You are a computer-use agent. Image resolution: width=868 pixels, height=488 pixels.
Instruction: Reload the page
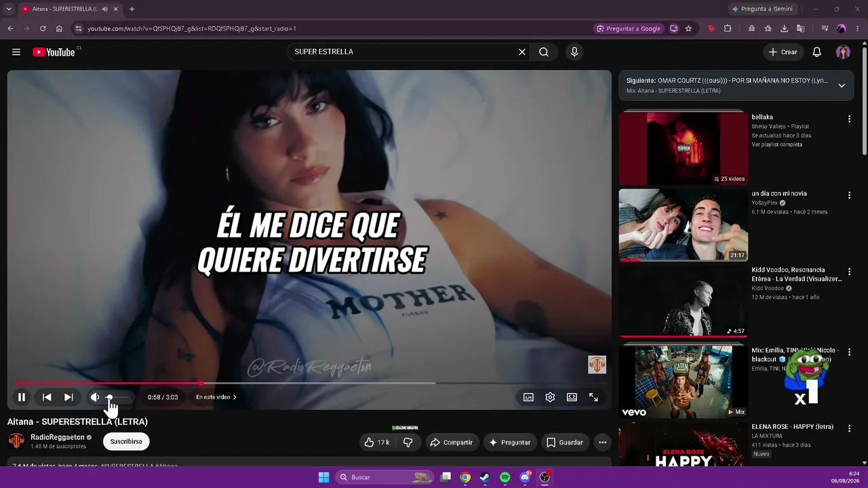[x=43, y=28]
